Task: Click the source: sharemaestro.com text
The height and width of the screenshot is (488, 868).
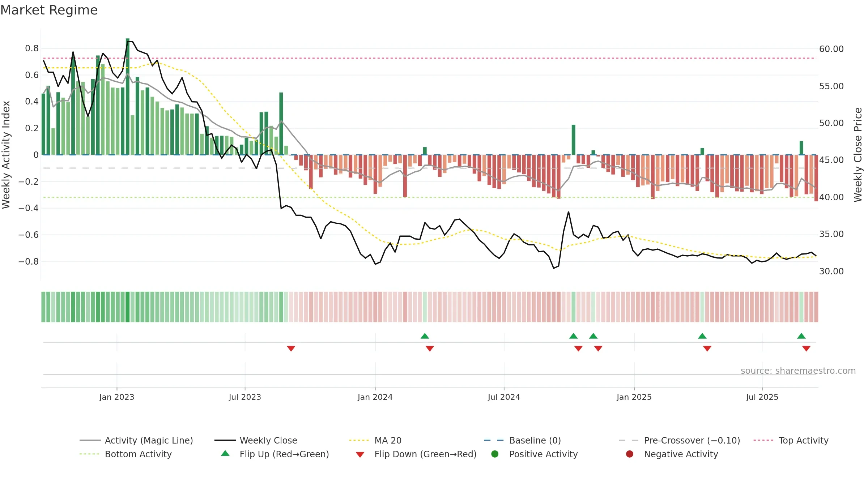Action: (x=798, y=371)
